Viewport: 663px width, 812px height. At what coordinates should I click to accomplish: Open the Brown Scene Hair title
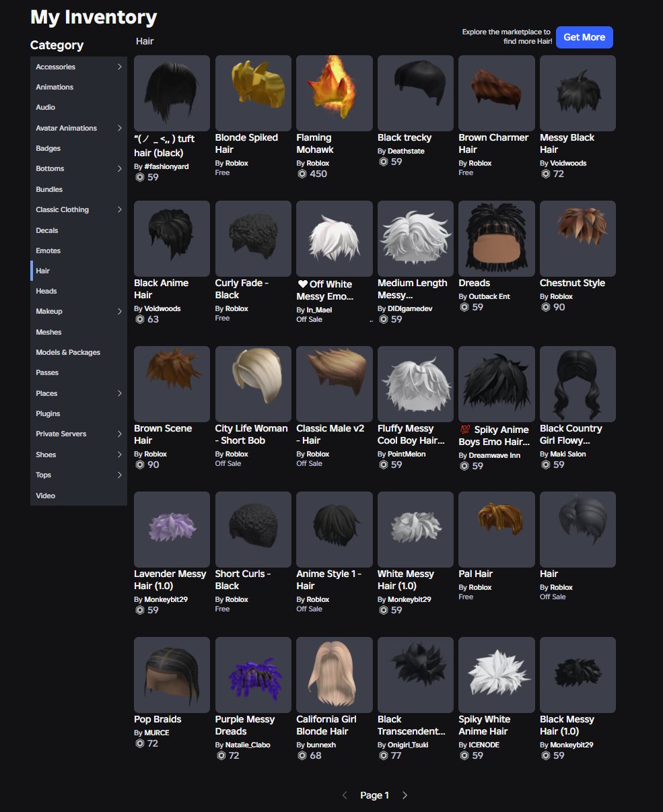pyautogui.click(x=163, y=434)
